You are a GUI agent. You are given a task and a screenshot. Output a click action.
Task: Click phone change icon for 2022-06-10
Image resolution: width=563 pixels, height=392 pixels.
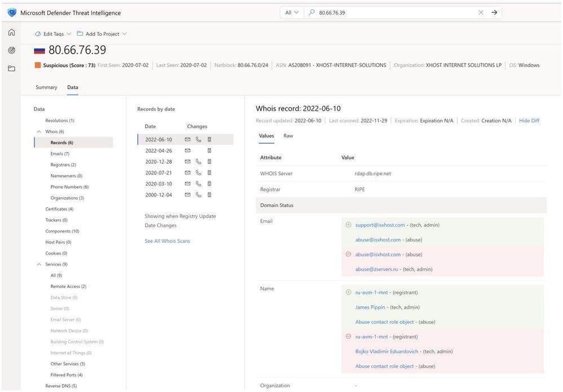pos(198,139)
